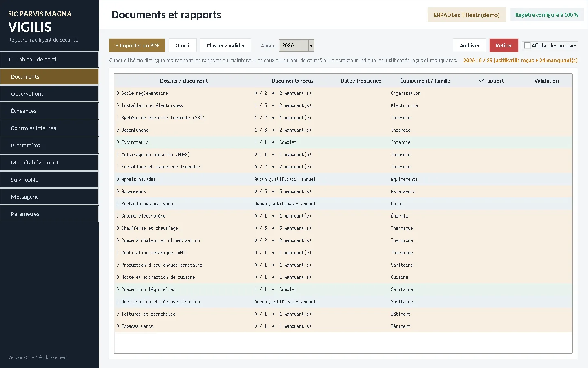Go to Suivi KONE
The image size is (588, 368).
tap(49, 180)
